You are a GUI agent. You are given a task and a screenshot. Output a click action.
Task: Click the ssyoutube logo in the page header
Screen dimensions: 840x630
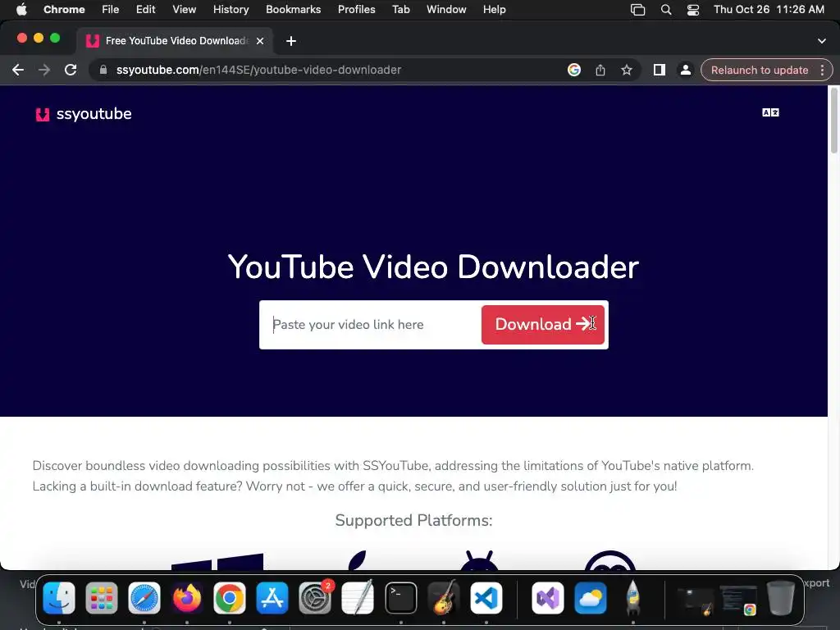tap(84, 114)
